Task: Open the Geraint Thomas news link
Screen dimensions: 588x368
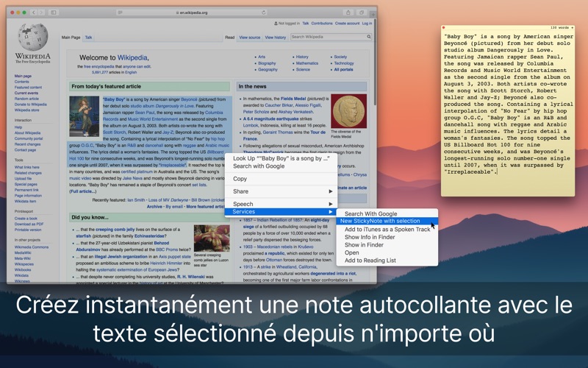Action: coord(278,132)
